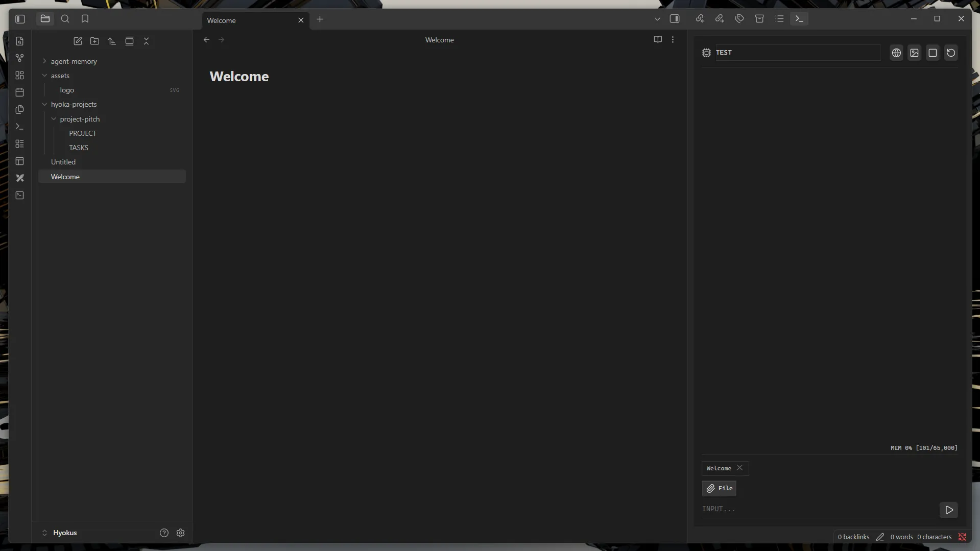
Task: Open canvas from ribbon
Action: coord(20,75)
